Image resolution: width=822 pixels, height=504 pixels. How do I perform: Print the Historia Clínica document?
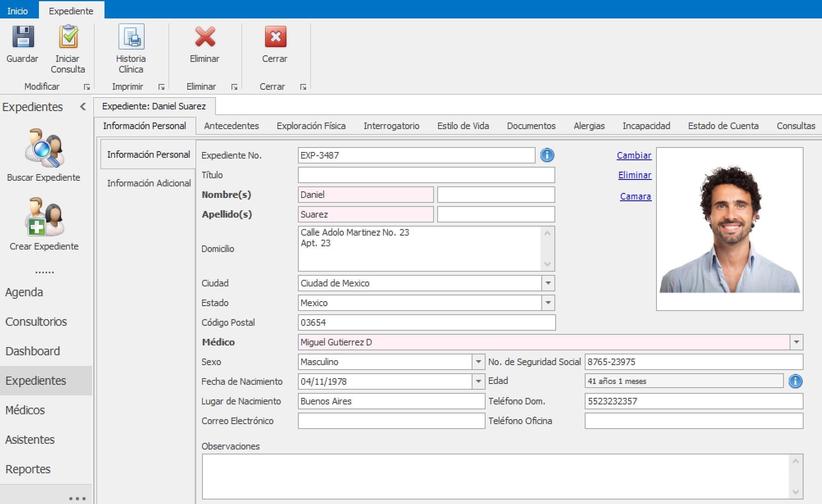(131, 37)
